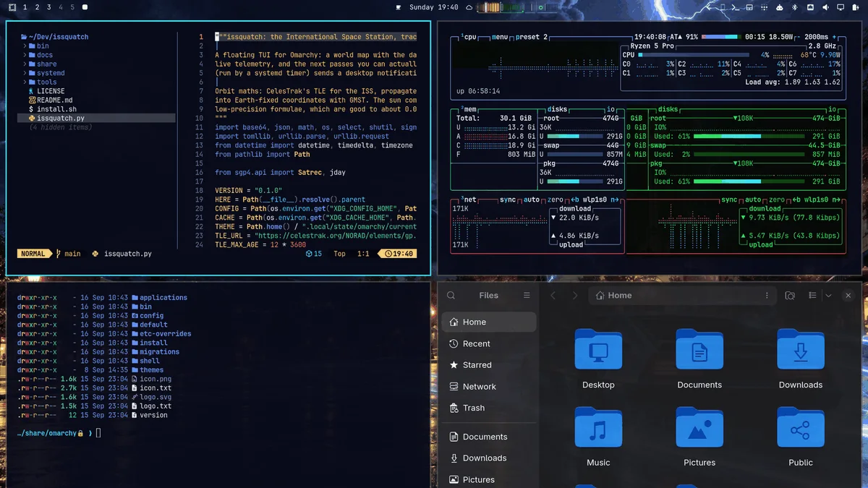The width and height of the screenshot is (868, 488).
Task: Expand the share folder in Neovim tree
Action: coord(41,64)
